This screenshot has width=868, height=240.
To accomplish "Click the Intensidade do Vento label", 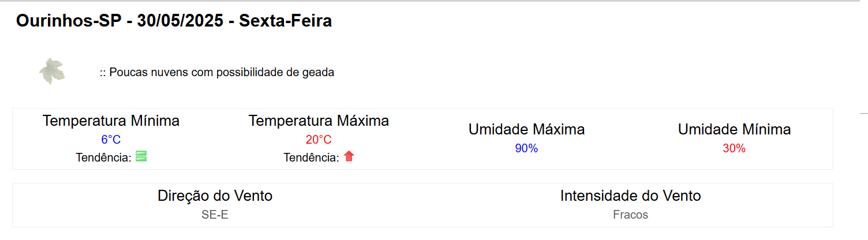I will click(x=630, y=196).
